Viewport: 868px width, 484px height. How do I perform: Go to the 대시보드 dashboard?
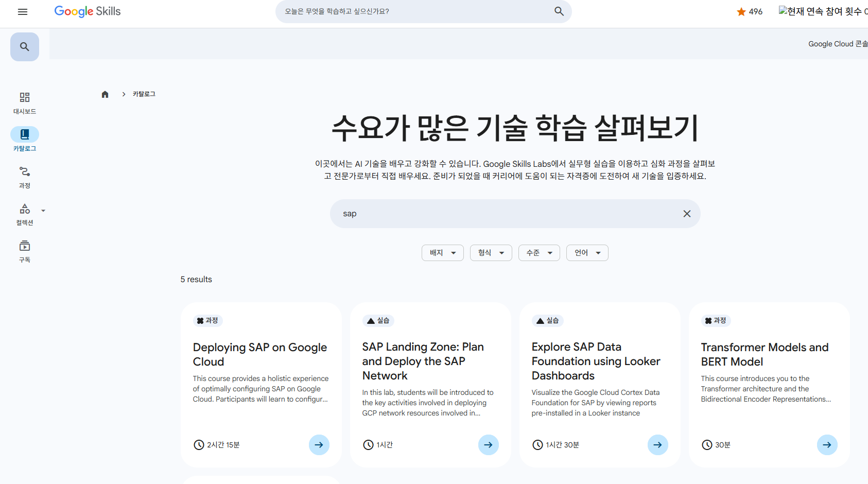[25, 103]
